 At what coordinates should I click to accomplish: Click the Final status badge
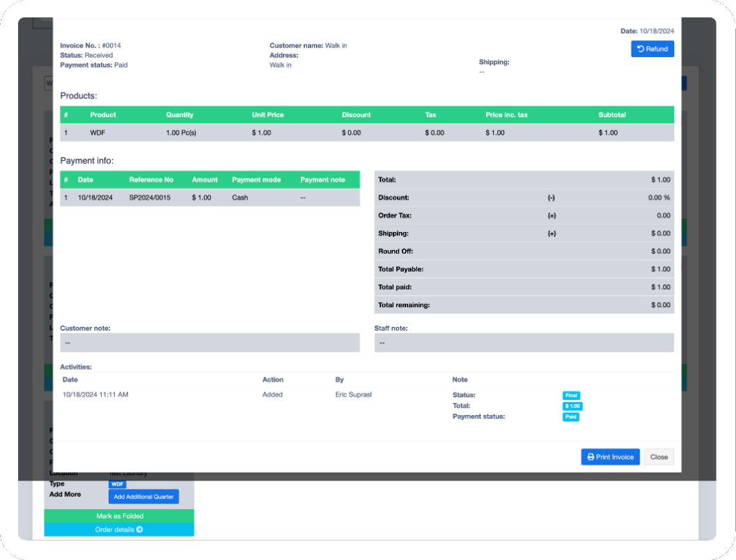571,395
